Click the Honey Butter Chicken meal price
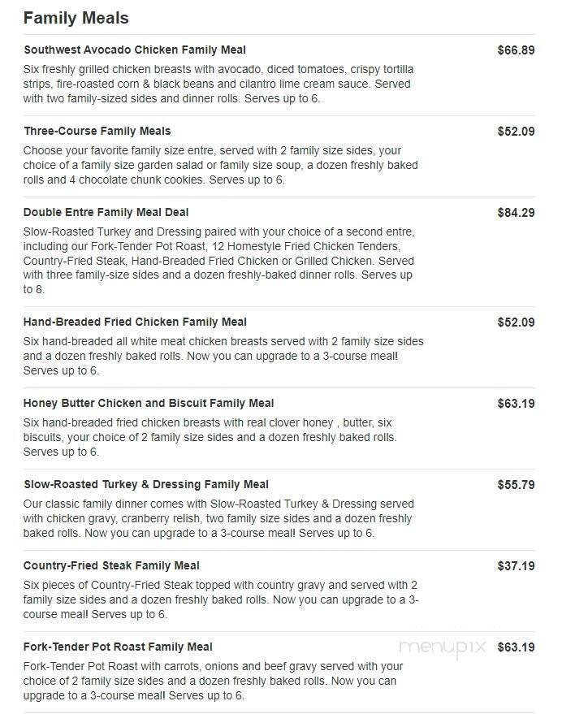Viewport: 588px width, 714px height. coord(516,404)
